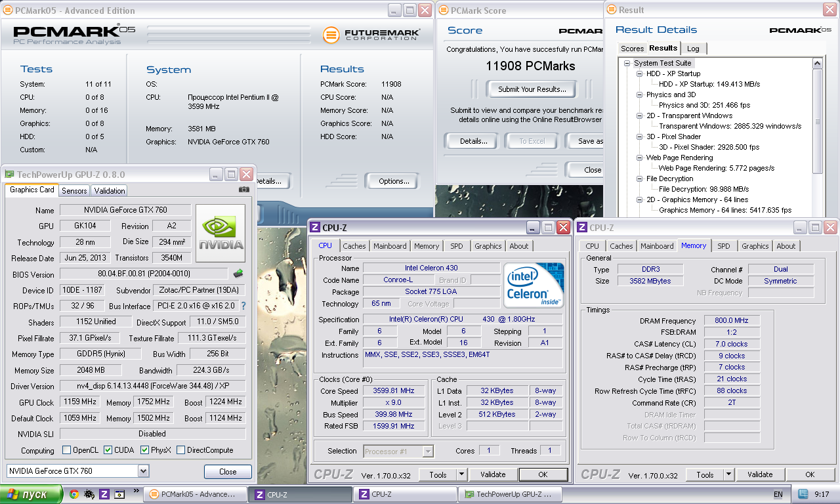Click the Tools button in CPU-Z CPU window

[438, 474]
